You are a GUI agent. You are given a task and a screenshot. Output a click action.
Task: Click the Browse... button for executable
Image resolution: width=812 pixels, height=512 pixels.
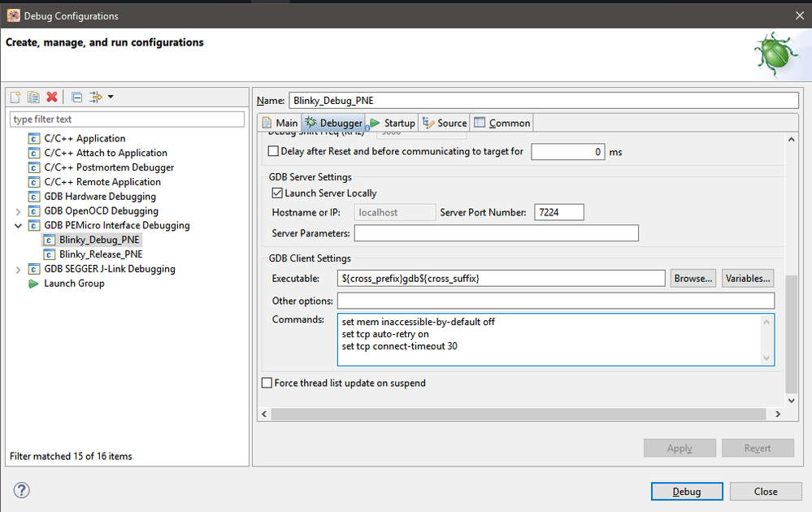tap(693, 278)
